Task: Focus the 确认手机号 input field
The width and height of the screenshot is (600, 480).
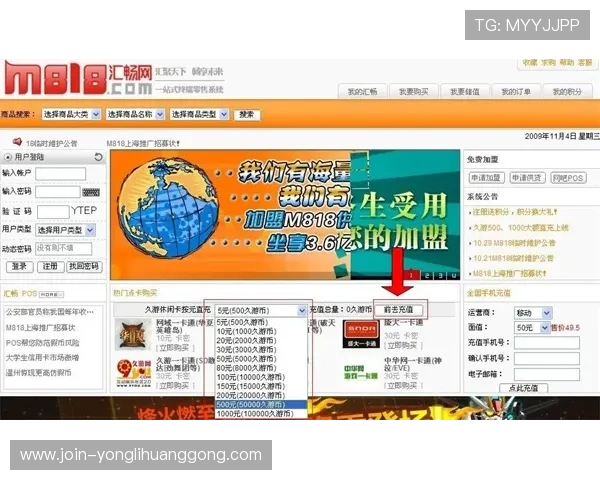Action: click(x=547, y=359)
